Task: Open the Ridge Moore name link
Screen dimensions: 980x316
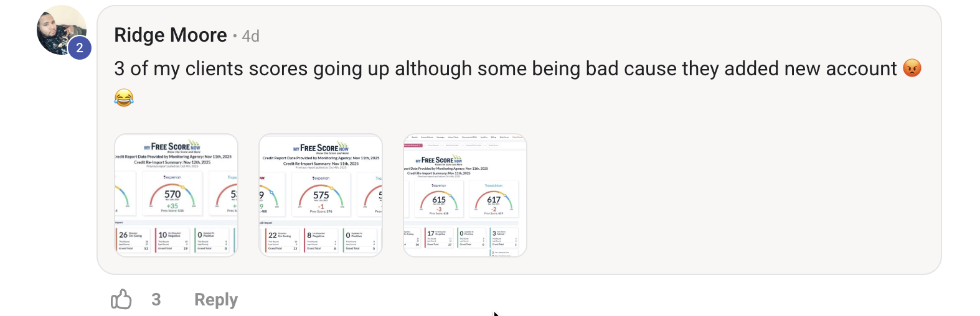Action: [170, 35]
